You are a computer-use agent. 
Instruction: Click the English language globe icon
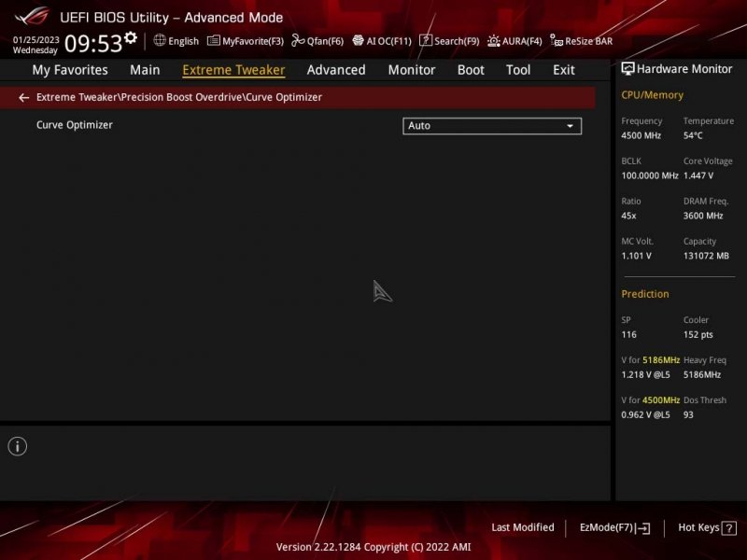click(160, 40)
